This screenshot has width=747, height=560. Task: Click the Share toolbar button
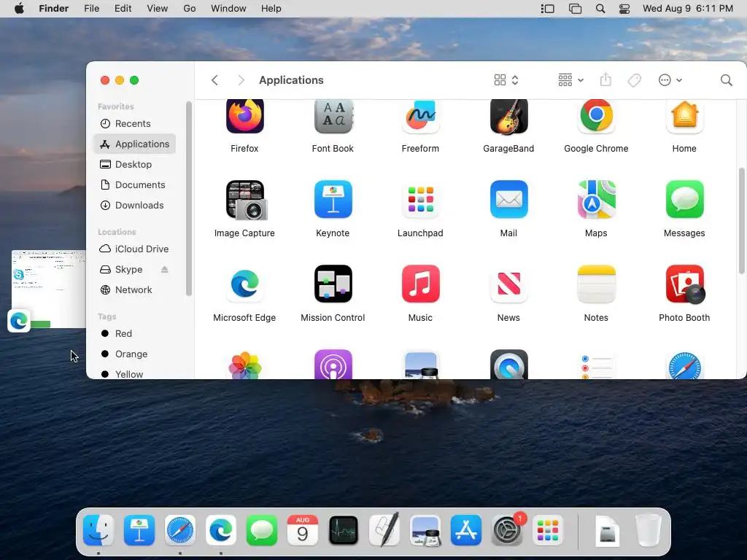pos(605,79)
